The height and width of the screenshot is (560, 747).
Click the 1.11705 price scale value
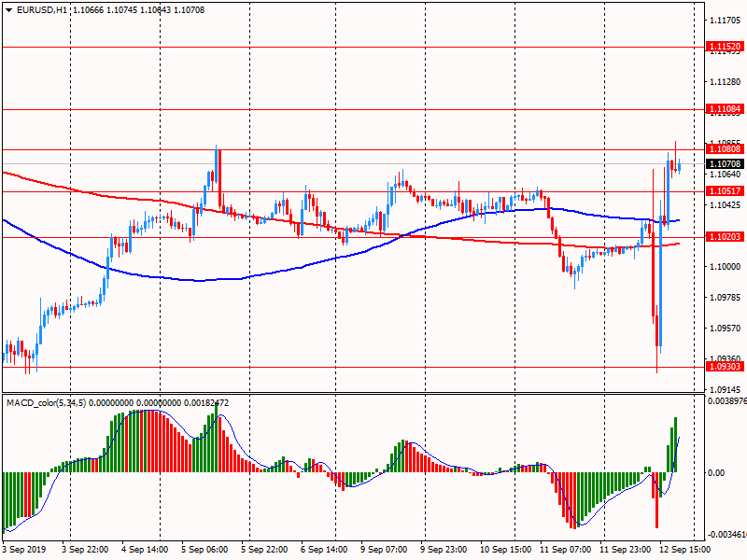coord(726,20)
